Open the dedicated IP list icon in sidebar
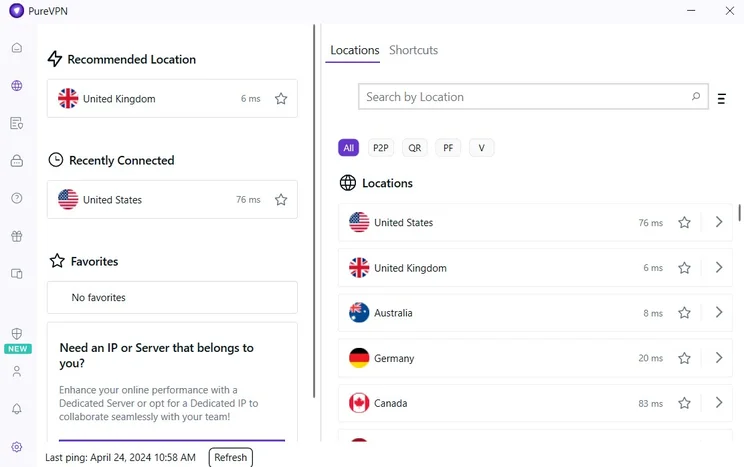 tap(17, 123)
